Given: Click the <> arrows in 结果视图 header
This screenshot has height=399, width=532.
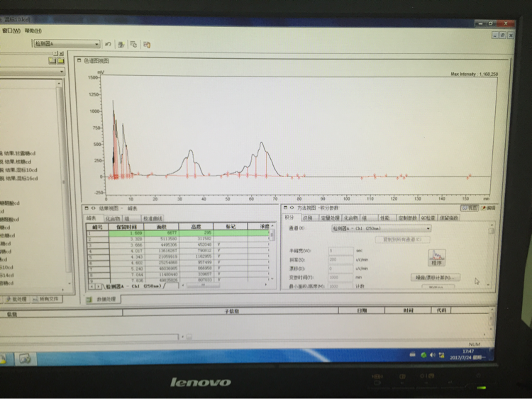Looking at the screenshot, I should (93, 208).
